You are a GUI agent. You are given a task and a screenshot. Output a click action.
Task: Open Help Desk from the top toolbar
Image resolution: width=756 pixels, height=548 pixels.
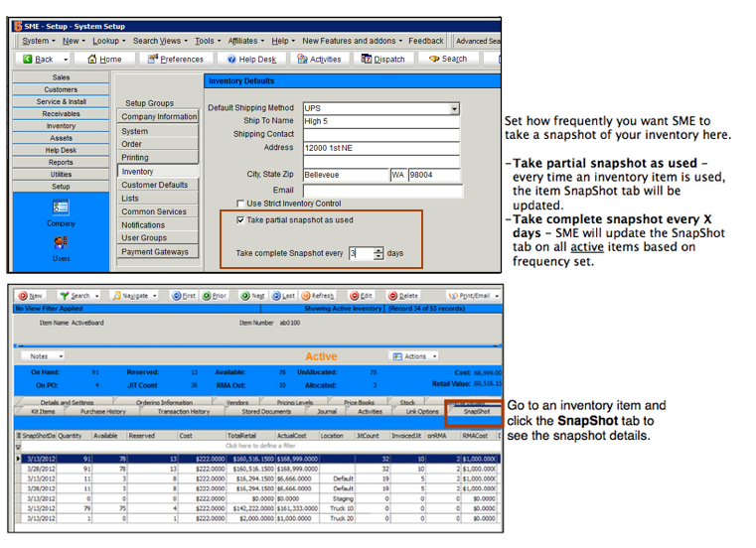tap(251, 59)
